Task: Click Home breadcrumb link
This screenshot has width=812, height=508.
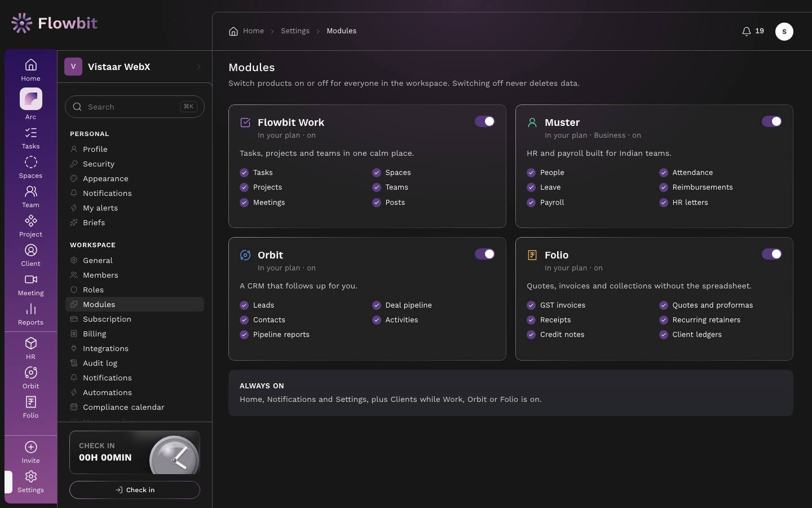Action: pos(253,31)
